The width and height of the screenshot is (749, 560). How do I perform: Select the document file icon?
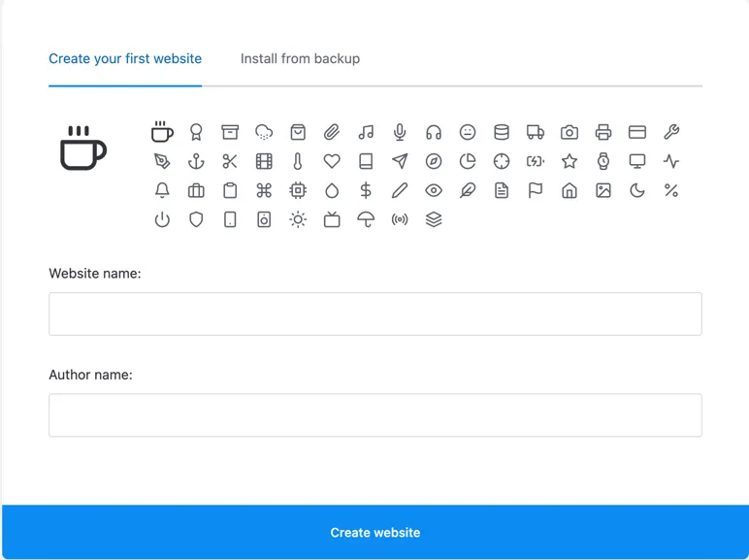pyautogui.click(x=502, y=190)
